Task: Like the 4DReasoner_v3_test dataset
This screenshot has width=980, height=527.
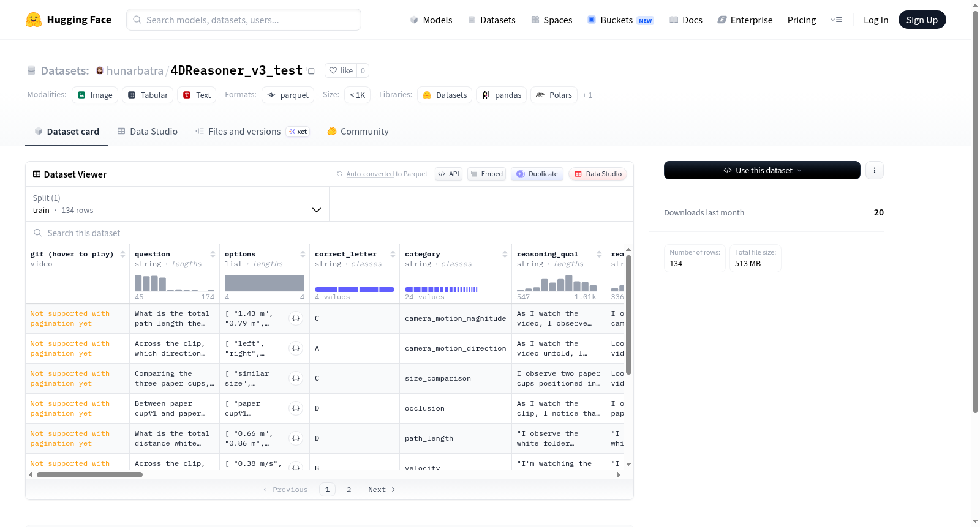Action: [x=341, y=70]
